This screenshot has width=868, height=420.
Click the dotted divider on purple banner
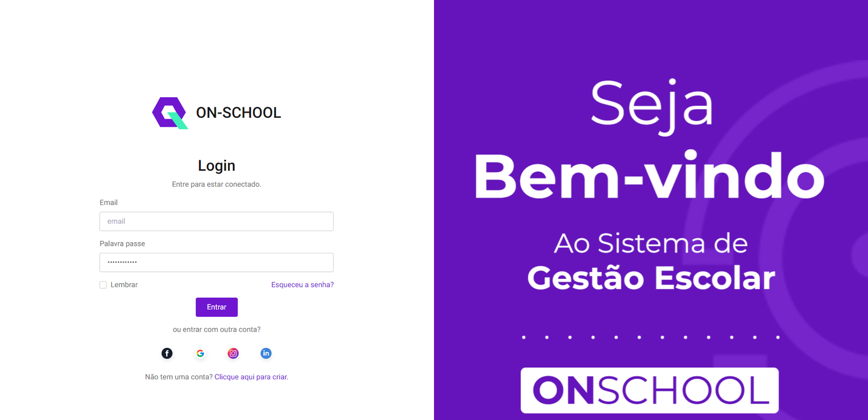tap(650, 338)
